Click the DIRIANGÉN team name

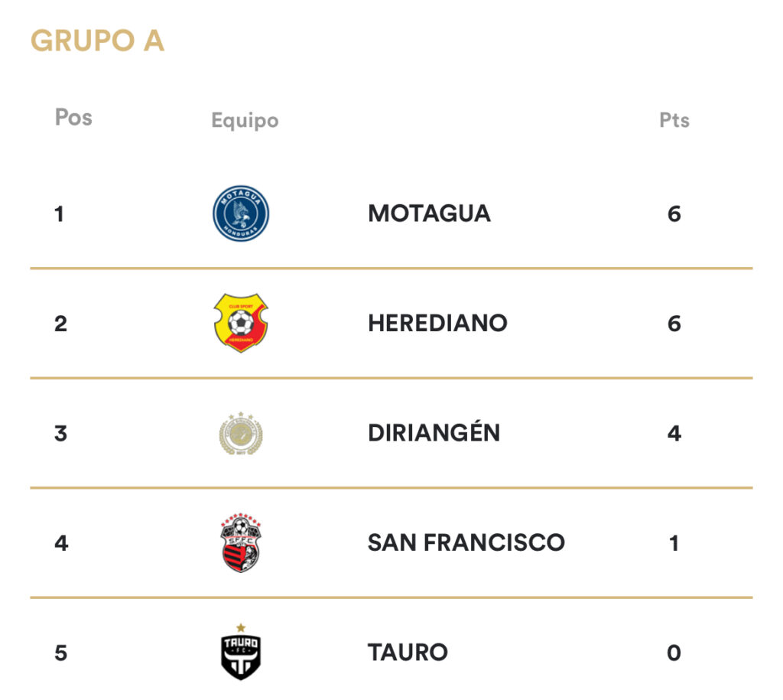(x=434, y=433)
